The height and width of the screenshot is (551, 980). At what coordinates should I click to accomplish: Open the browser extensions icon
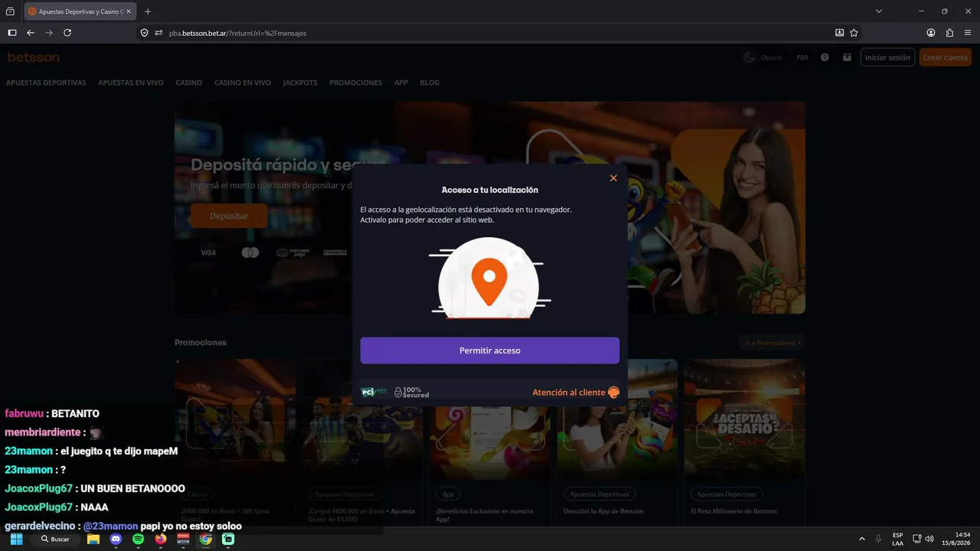point(949,33)
